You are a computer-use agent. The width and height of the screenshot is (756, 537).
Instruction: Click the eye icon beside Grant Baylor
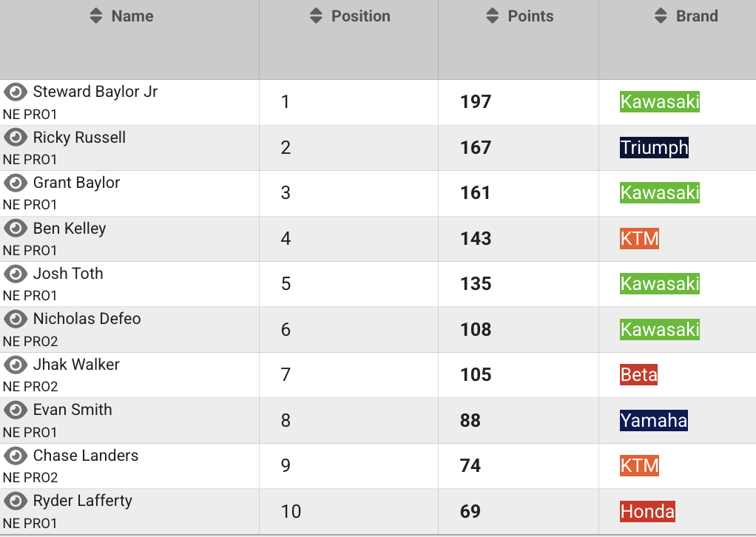click(16, 183)
